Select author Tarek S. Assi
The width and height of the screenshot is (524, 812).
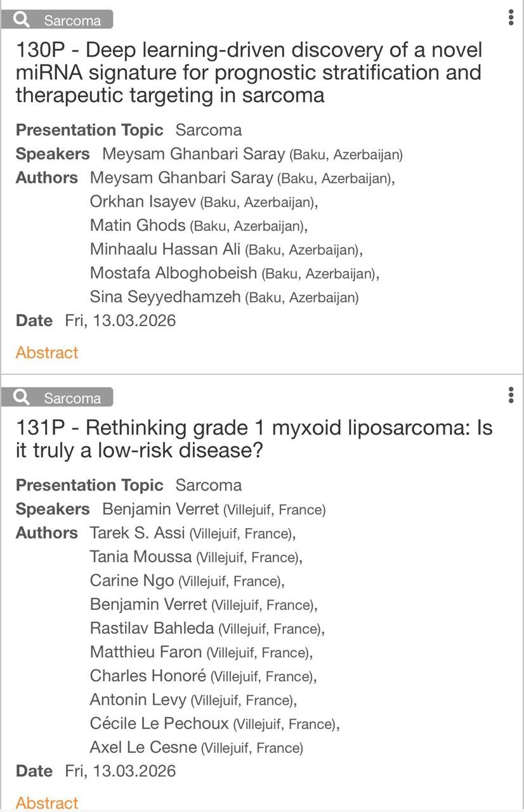pyautogui.click(x=138, y=533)
